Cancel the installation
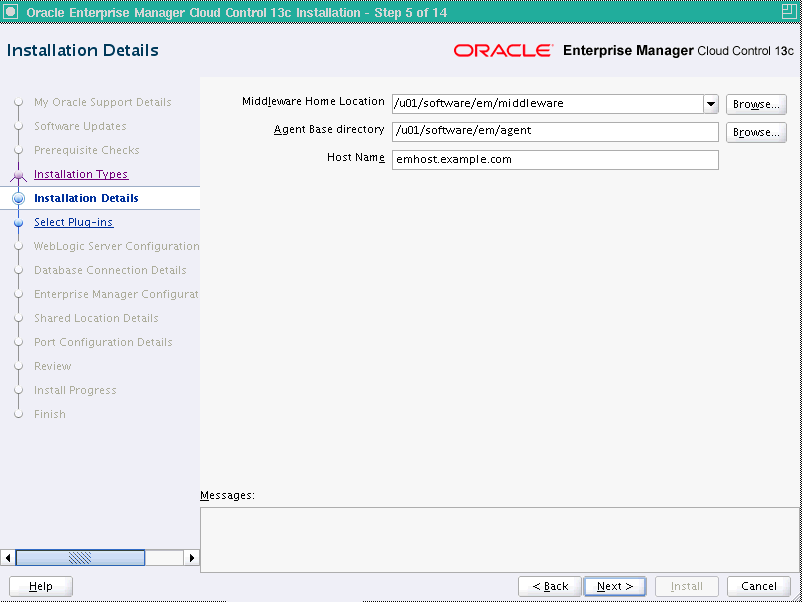 click(x=759, y=586)
